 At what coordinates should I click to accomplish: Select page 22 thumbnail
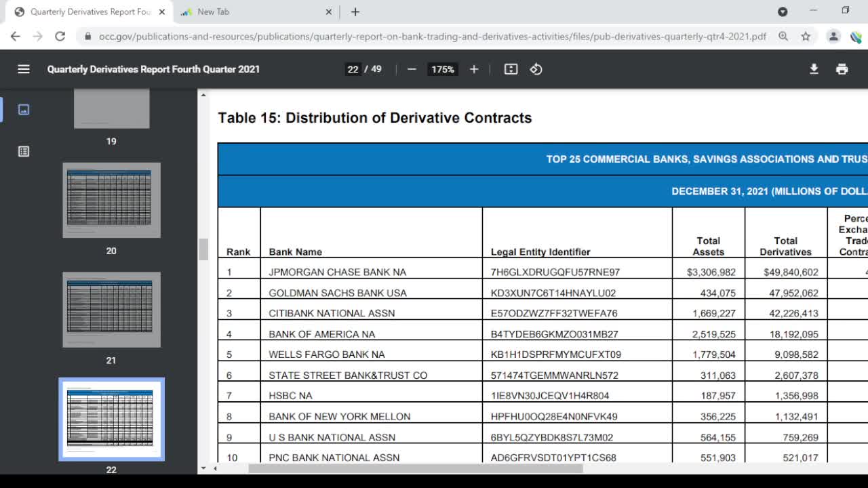(x=111, y=420)
